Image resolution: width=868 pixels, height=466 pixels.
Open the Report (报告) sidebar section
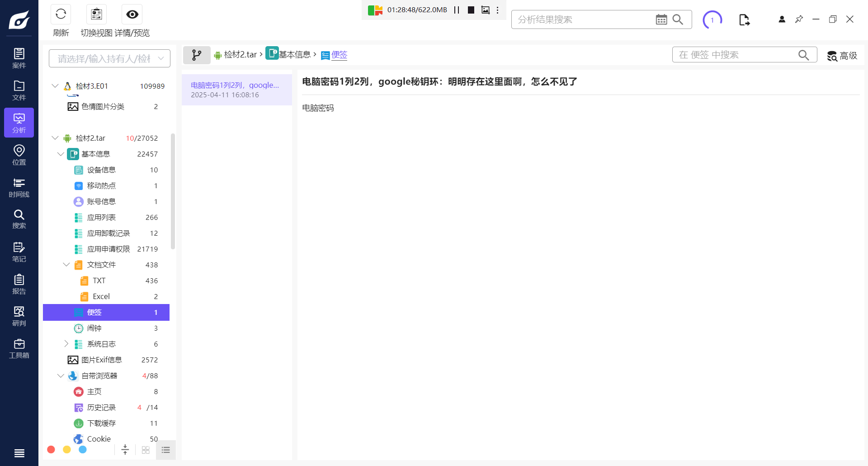19,284
